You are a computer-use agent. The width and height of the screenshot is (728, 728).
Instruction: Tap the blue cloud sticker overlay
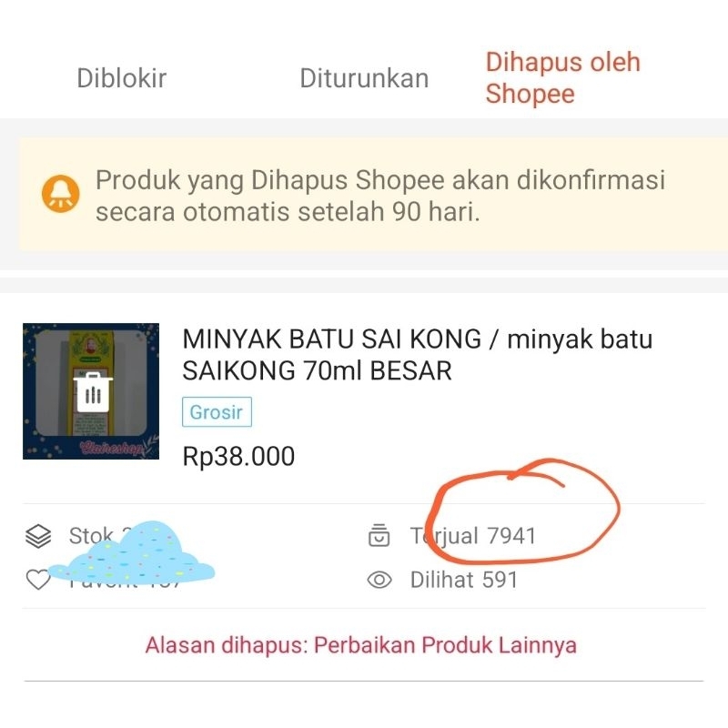[x=131, y=551]
